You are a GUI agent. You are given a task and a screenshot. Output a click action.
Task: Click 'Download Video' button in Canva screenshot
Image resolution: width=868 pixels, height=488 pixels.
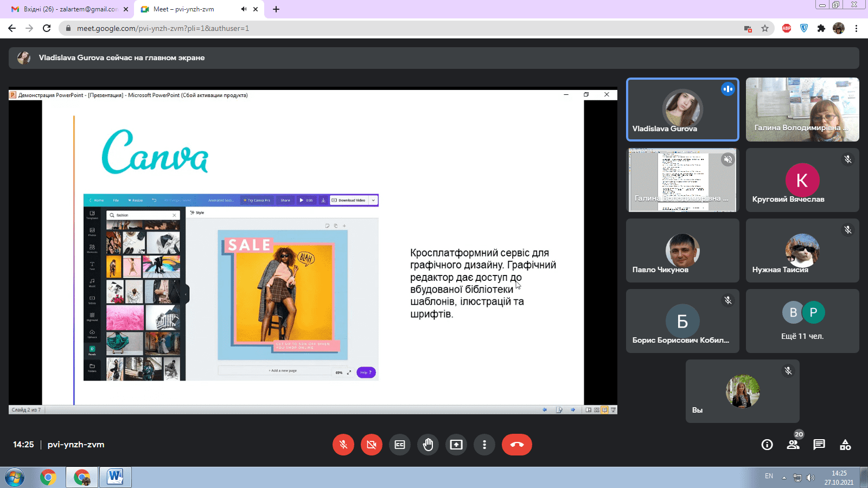[349, 200]
